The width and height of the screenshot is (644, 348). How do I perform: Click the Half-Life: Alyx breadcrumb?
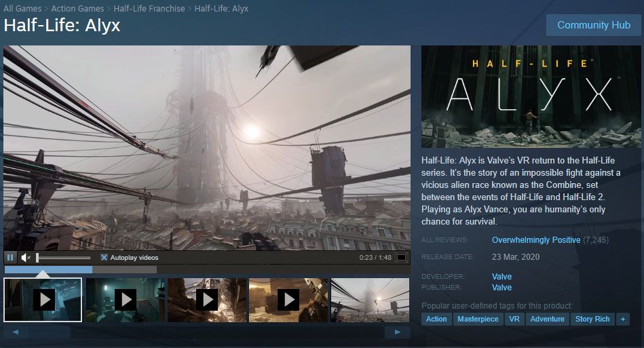click(221, 9)
